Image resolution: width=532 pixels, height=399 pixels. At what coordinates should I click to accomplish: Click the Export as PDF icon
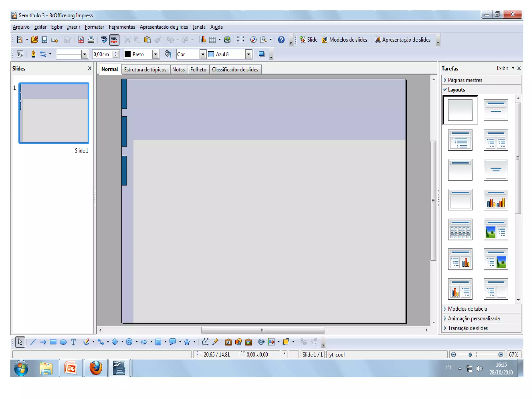(81, 40)
